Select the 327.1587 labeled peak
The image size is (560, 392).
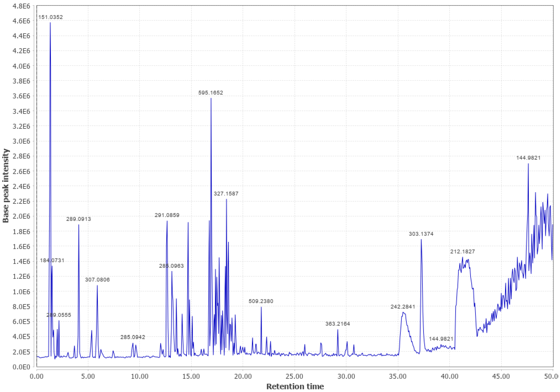click(x=226, y=193)
